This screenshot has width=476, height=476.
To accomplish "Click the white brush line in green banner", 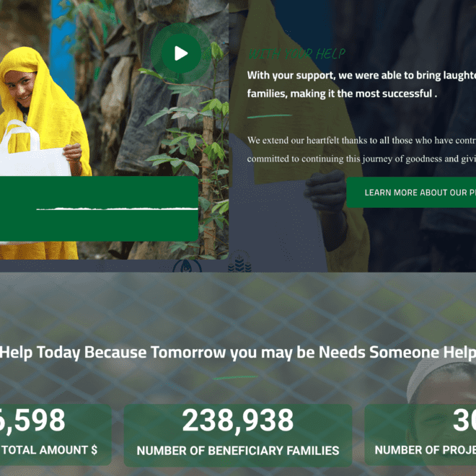I will [x=117, y=209].
